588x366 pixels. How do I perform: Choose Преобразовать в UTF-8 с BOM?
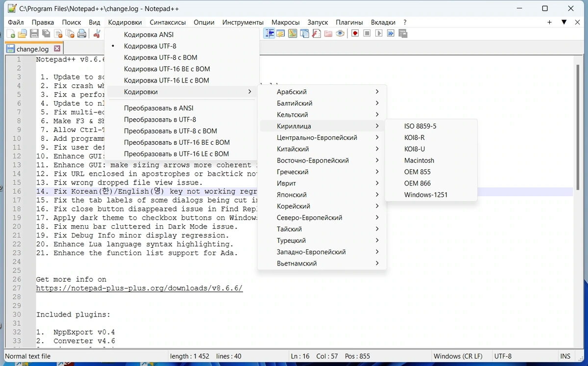click(x=182, y=131)
